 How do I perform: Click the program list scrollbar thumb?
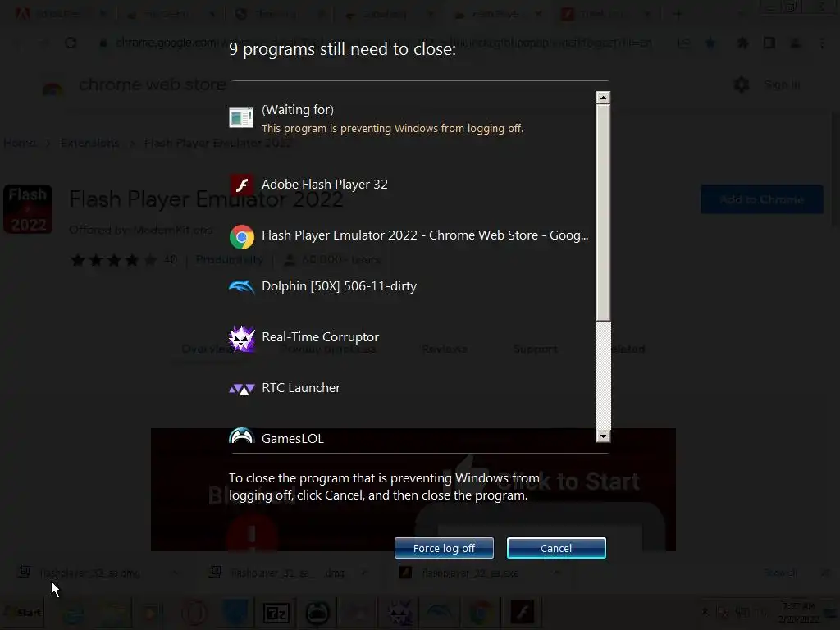pos(603,212)
